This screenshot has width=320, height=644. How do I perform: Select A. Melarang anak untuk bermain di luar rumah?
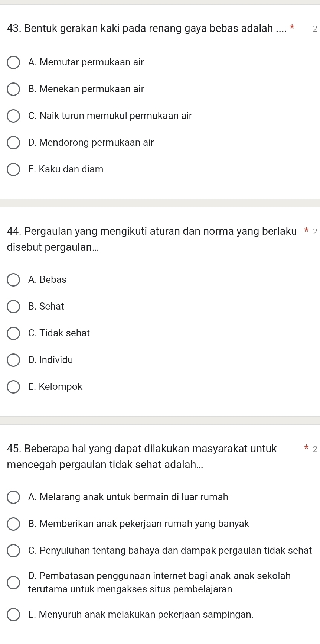pos(14,497)
